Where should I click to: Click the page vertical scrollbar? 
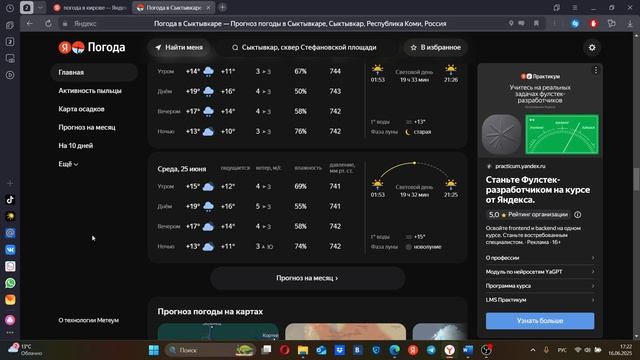pos(636,179)
